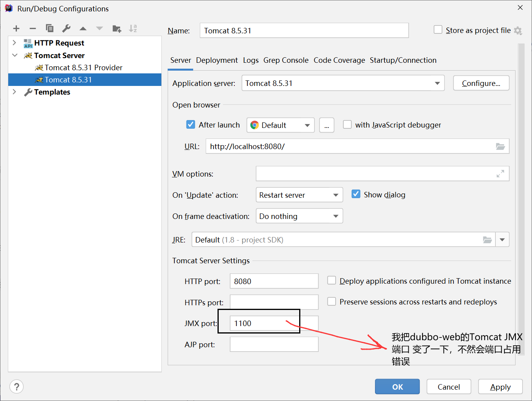Click the Apply button

point(500,387)
